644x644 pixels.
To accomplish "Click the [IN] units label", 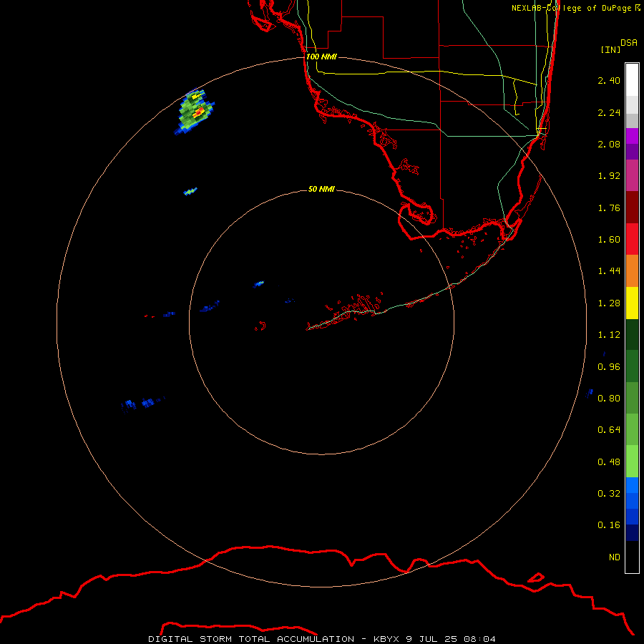I will pos(610,49).
